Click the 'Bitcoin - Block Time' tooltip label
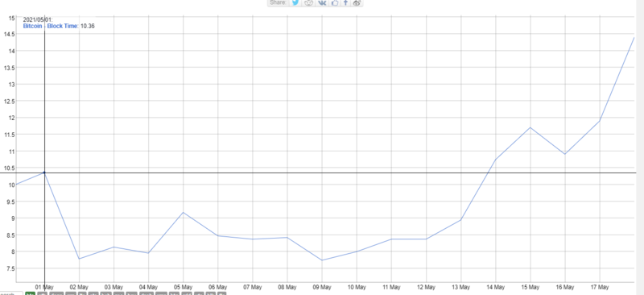This screenshot has height=295, width=644. pyautogui.click(x=51, y=26)
